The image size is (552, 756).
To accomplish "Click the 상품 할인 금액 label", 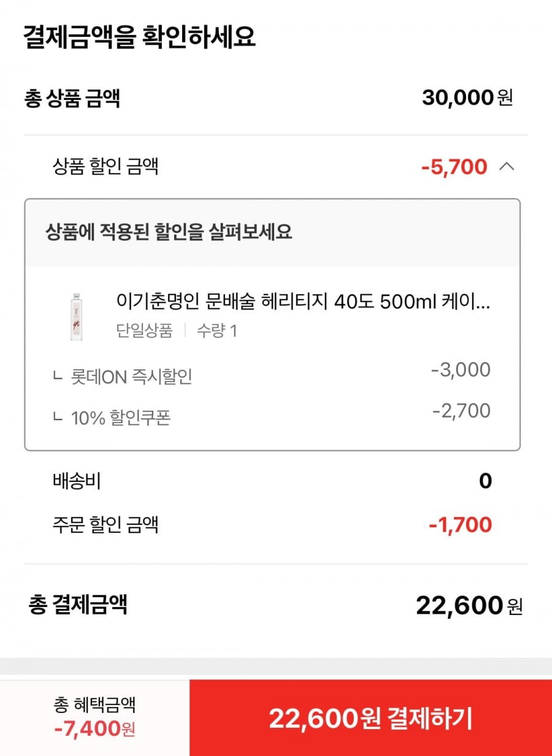I will click(106, 166).
